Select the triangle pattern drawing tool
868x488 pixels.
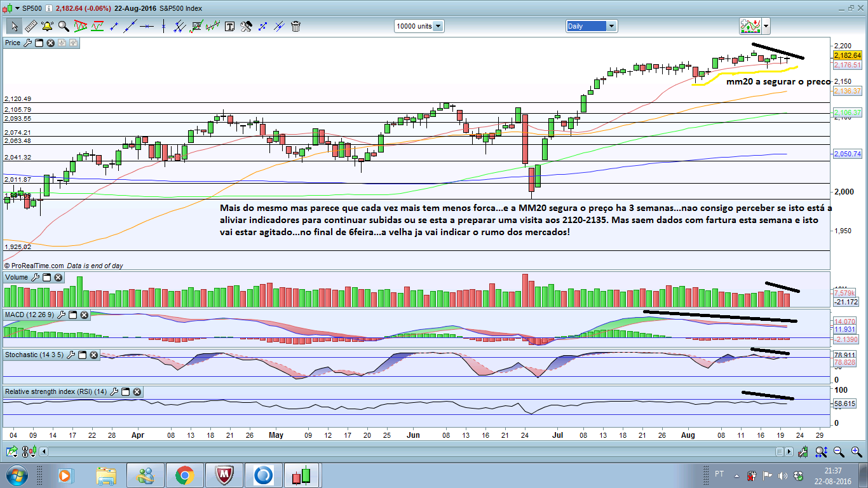(81, 26)
